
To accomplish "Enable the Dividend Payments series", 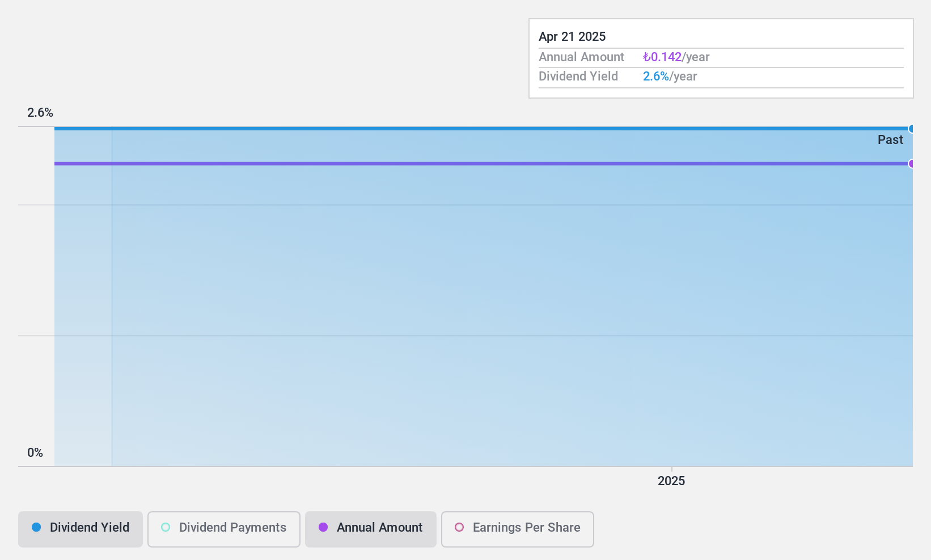I will point(224,529).
